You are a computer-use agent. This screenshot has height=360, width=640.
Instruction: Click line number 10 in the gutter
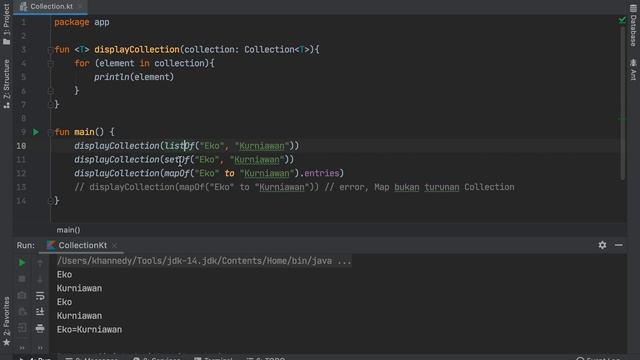(x=21, y=146)
